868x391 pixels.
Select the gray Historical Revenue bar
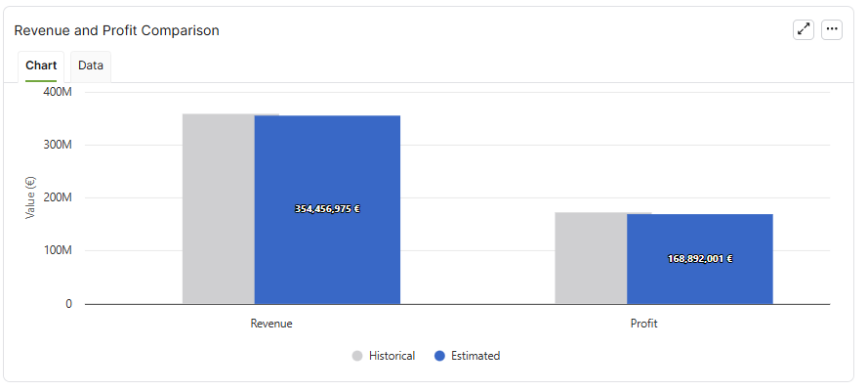pos(218,209)
